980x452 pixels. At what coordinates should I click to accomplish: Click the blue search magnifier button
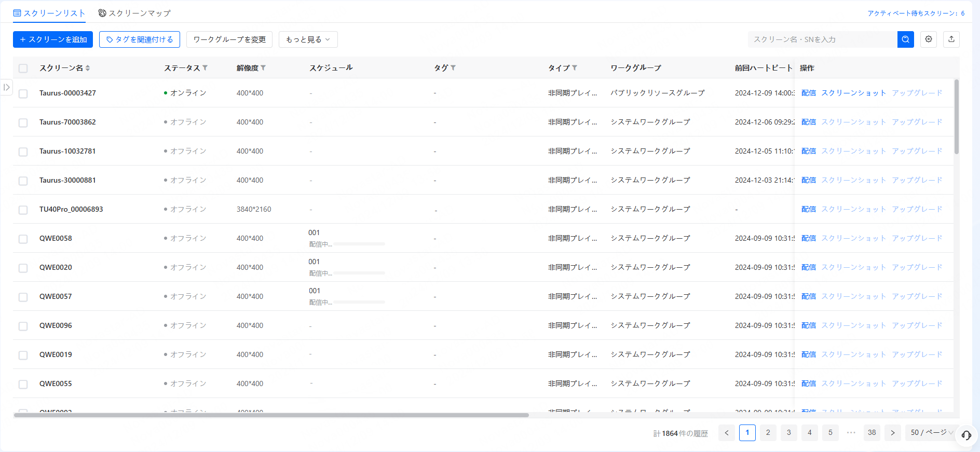click(x=905, y=39)
